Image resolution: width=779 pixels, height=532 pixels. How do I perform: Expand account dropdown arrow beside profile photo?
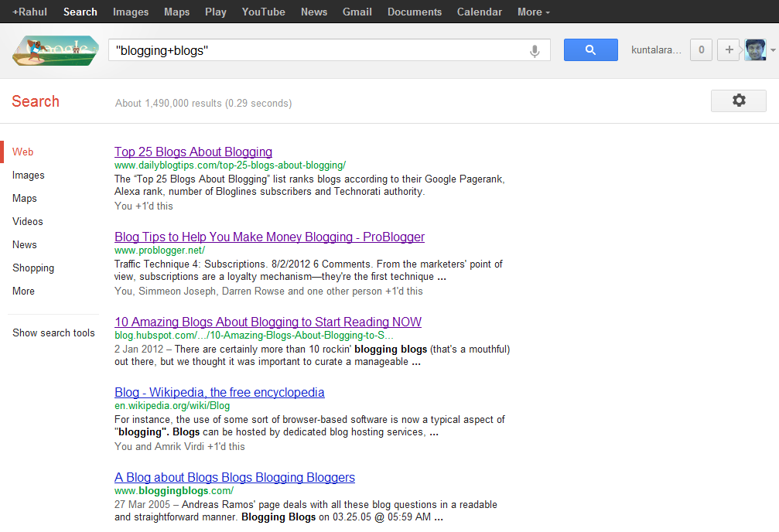click(773, 50)
